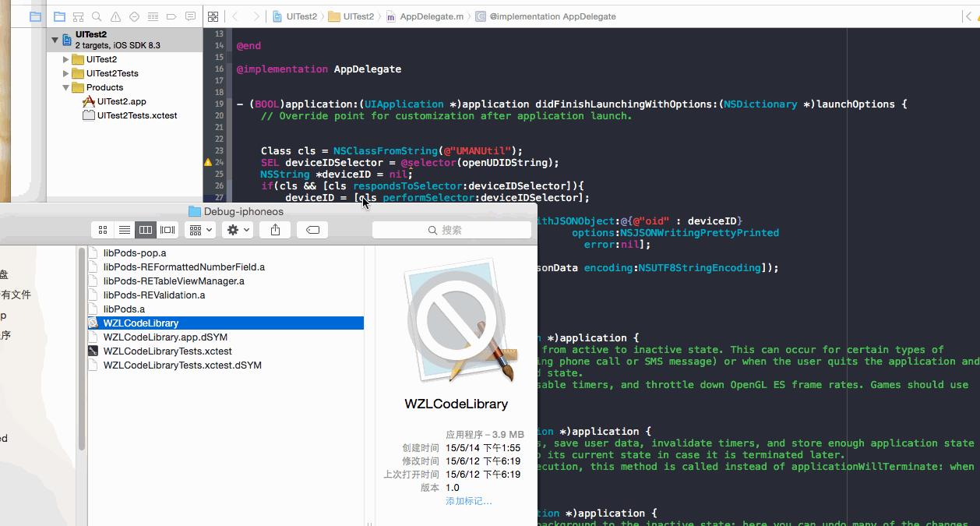Open the Share button in Finder toolbar
The image size is (980, 526).
tap(275, 230)
